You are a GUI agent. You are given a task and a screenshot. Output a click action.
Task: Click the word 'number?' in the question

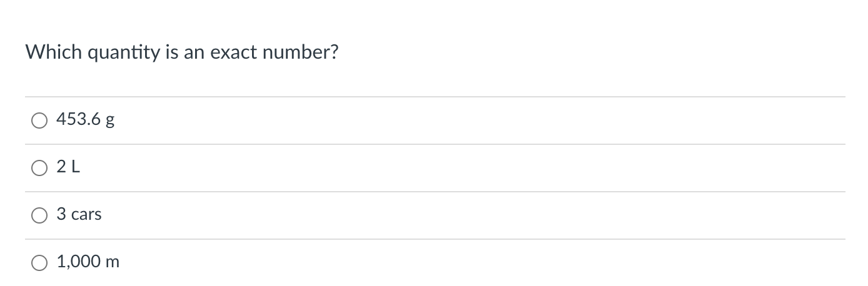point(300,52)
